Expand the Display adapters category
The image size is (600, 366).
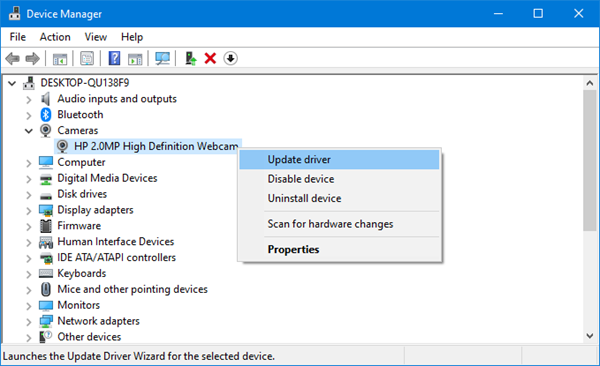(x=29, y=211)
